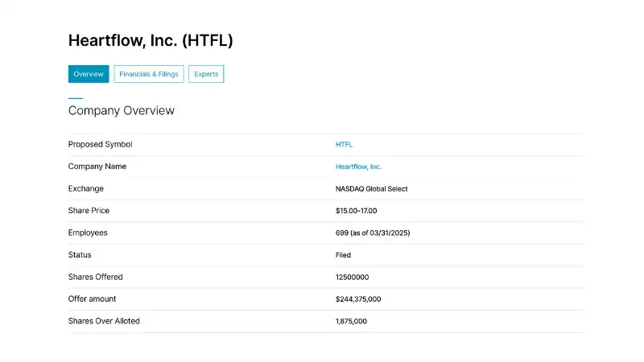Open the Experts tab
Viewport: 644px width, 362px height.
(x=206, y=74)
